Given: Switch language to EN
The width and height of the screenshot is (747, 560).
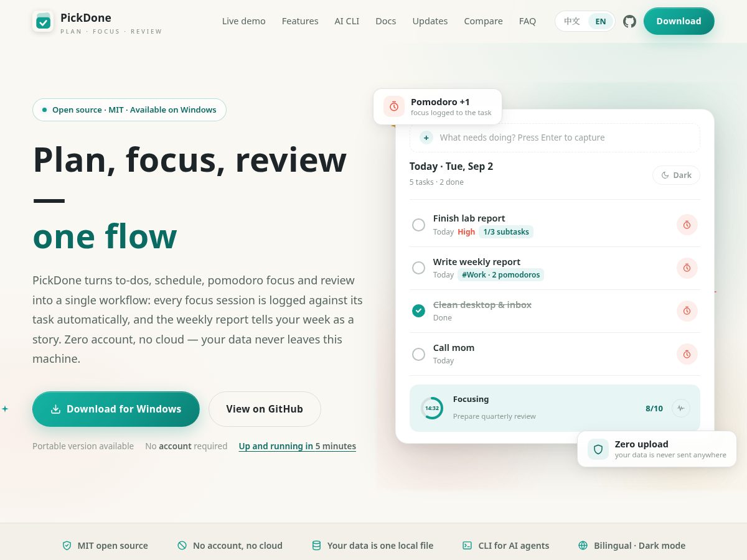Looking at the screenshot, I should tap(601, 21).
